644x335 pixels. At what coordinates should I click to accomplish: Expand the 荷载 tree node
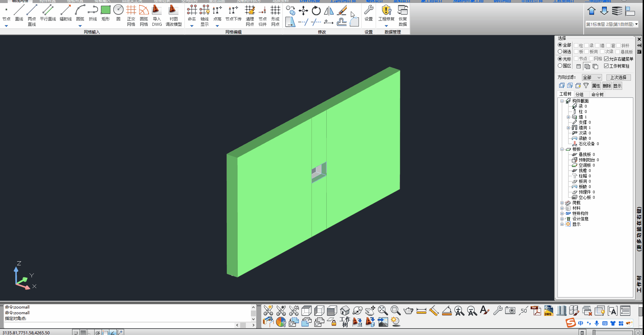click(x=562, y=203)
